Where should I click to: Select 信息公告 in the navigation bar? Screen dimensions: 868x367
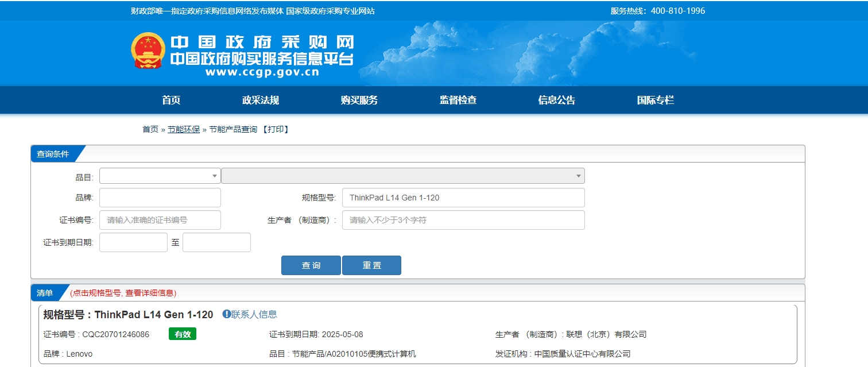(x=557, y=101)
